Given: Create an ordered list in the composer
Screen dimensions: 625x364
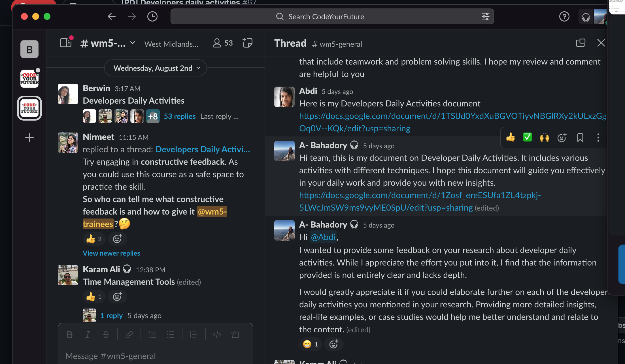Looking at the screenshot, I should click(152, 334).
